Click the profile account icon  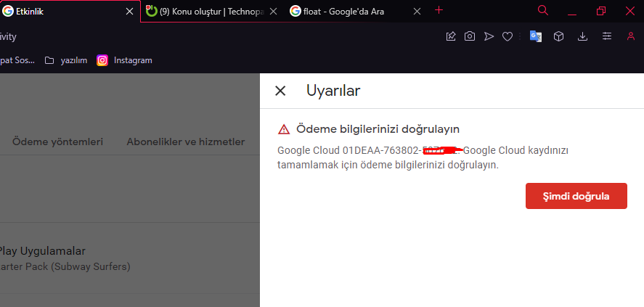[630, 36]
